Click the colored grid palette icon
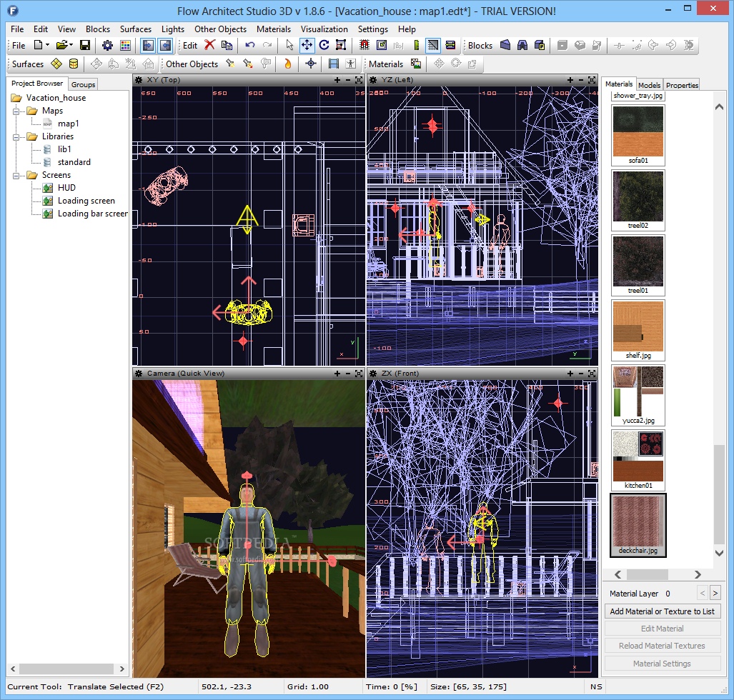Viewport: 734px width, 700px height. (125, 46)
